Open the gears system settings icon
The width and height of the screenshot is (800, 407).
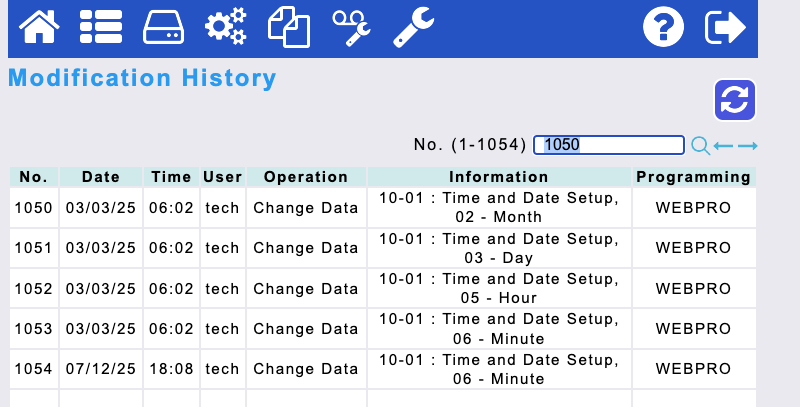pyautogui.click(x=225, y=27)
